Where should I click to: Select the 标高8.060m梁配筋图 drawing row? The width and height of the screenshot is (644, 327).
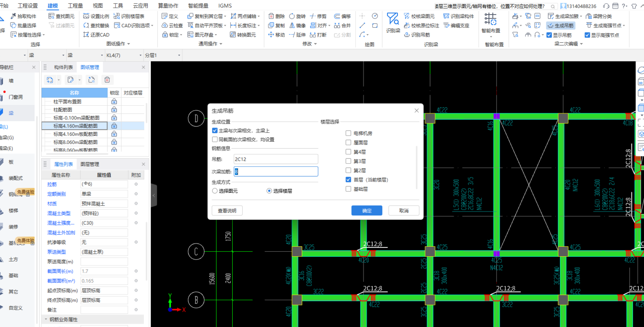tap(75, 142)
